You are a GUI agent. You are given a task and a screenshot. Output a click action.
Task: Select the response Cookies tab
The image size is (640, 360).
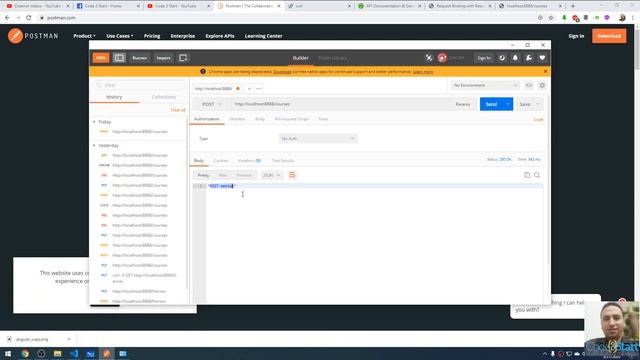pyautogui.click(x=221, y=160)
